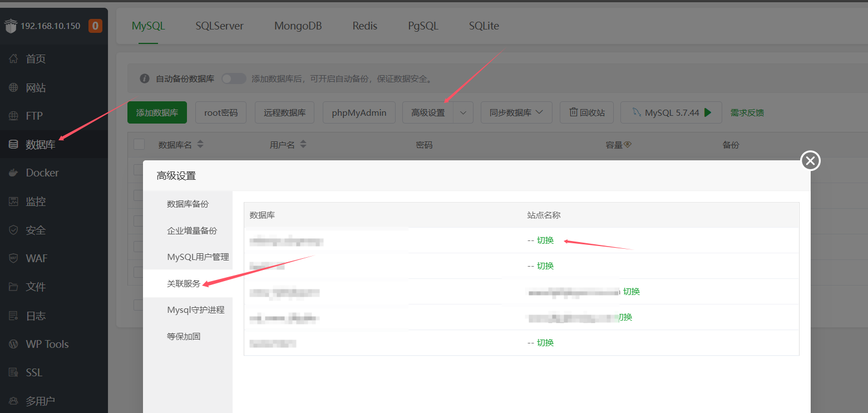
Task: Click the globe icon for 网站
Action: (x=13, y=87)
